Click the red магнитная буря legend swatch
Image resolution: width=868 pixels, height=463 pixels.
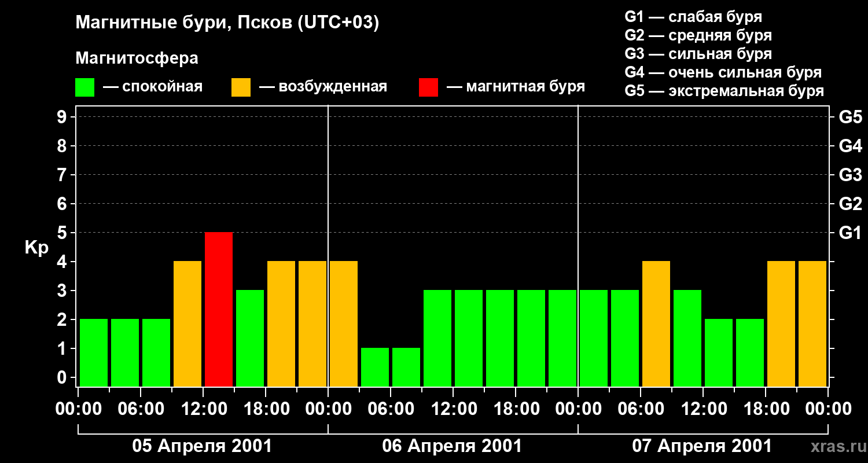(x=428, y=87)
